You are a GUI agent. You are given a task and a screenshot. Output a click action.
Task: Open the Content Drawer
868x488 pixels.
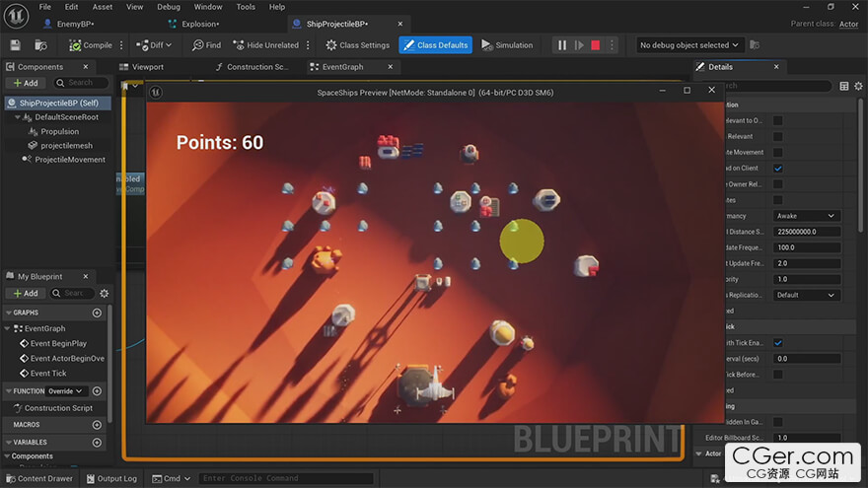tap(37, 479)
